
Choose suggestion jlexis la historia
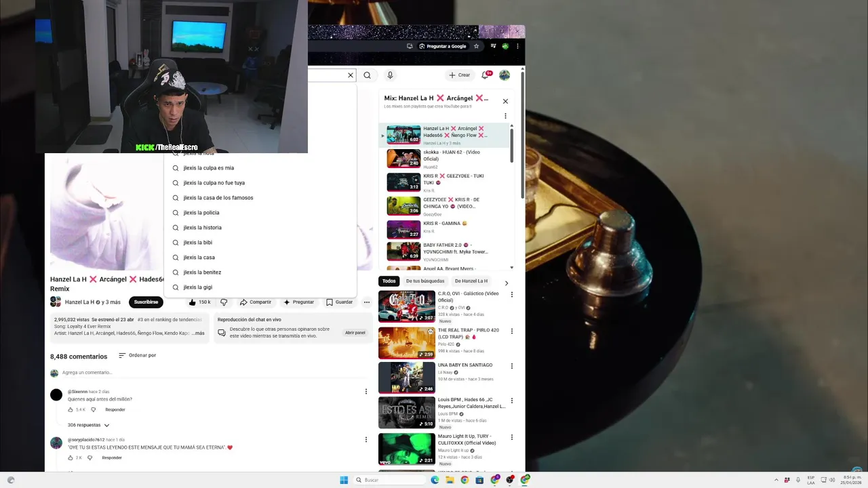[260, 228]
